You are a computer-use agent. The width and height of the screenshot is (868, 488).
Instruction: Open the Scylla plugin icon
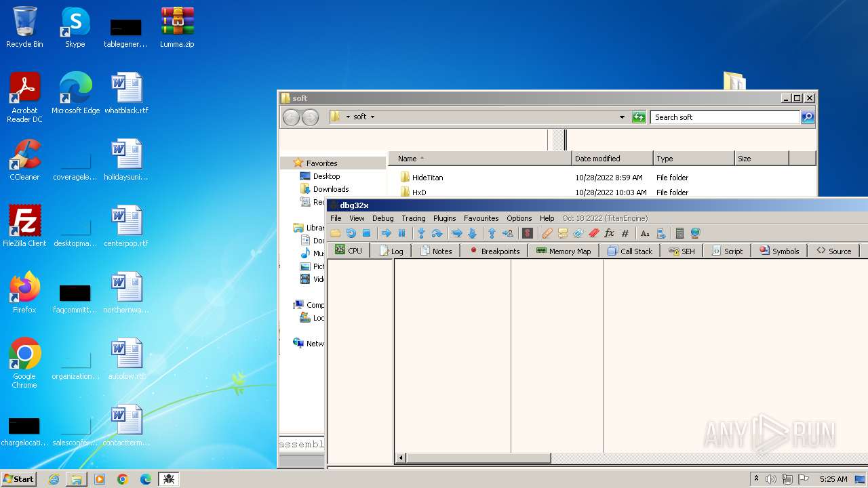pos(527,233)
